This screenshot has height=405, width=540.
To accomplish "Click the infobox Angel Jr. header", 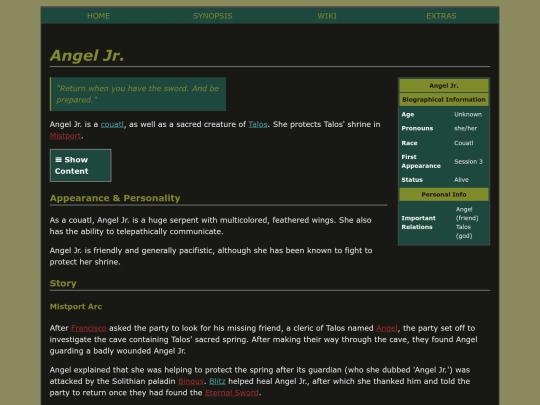I will 444,86.
